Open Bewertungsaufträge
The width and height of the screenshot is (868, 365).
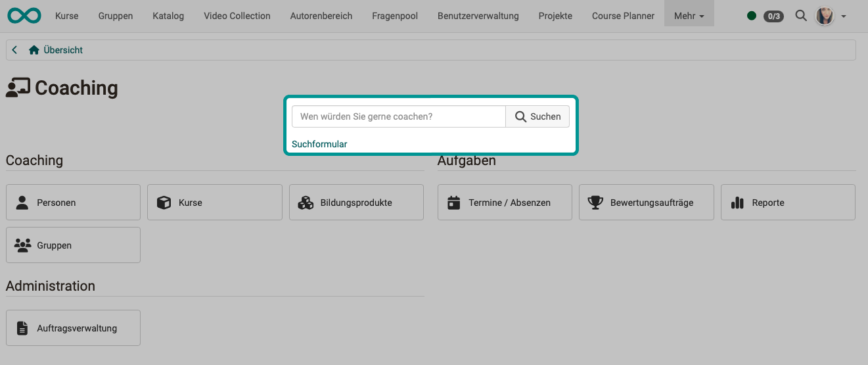click(x=646, y=202)
